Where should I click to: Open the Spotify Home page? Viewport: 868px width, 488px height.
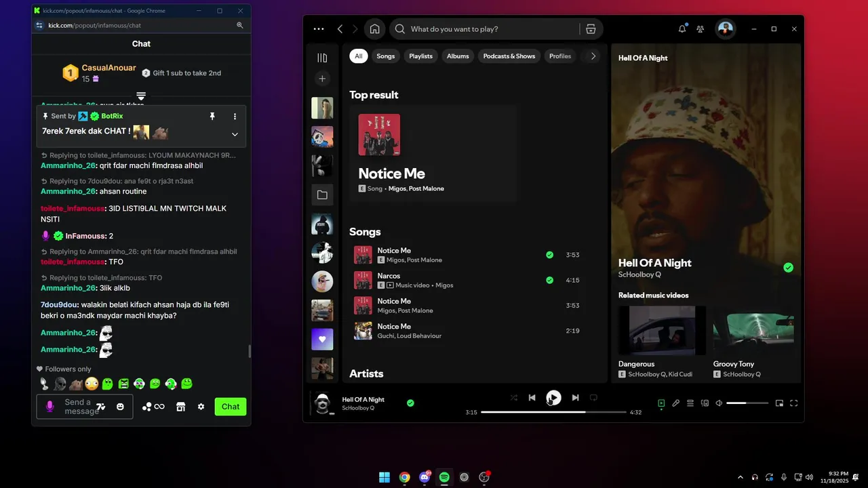tap(374, 29)
